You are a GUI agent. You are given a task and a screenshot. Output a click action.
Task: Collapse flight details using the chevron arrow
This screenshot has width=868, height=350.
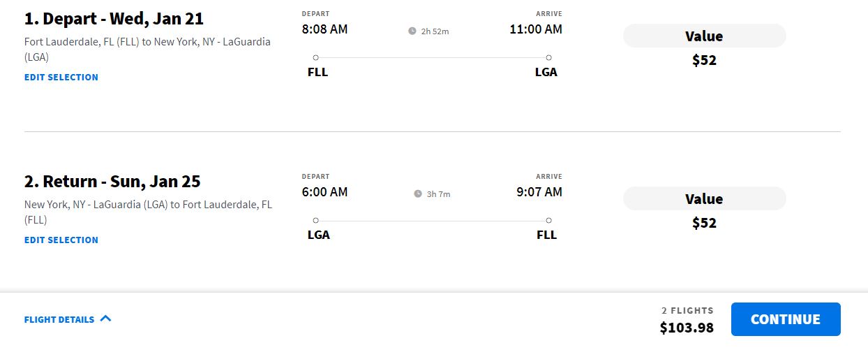pos(106,319)
